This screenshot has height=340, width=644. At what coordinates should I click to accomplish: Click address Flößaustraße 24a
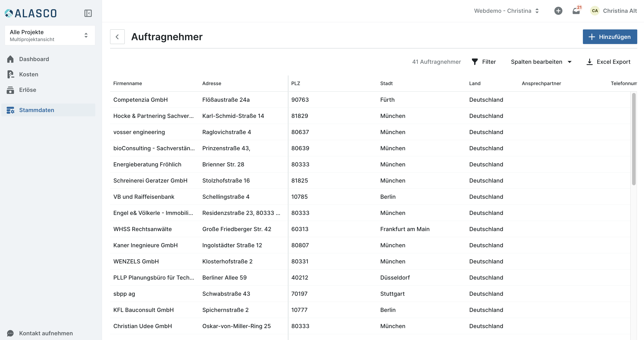(226, 100)
